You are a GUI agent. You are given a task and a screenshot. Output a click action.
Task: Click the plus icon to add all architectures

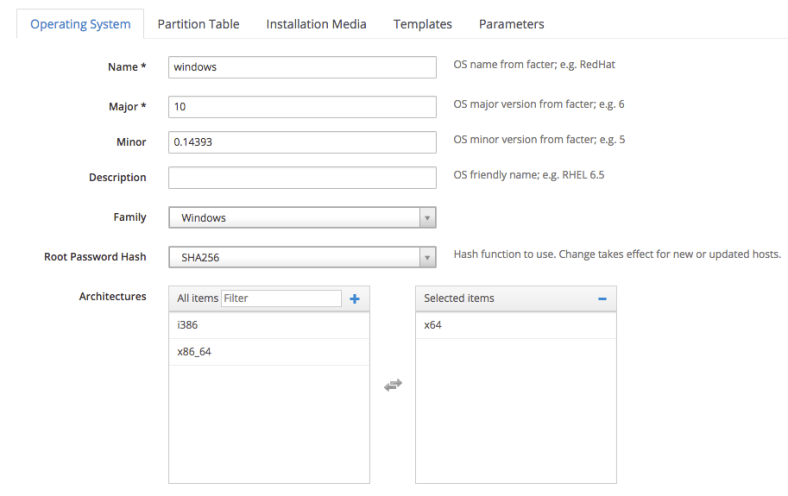coord(354,298)
